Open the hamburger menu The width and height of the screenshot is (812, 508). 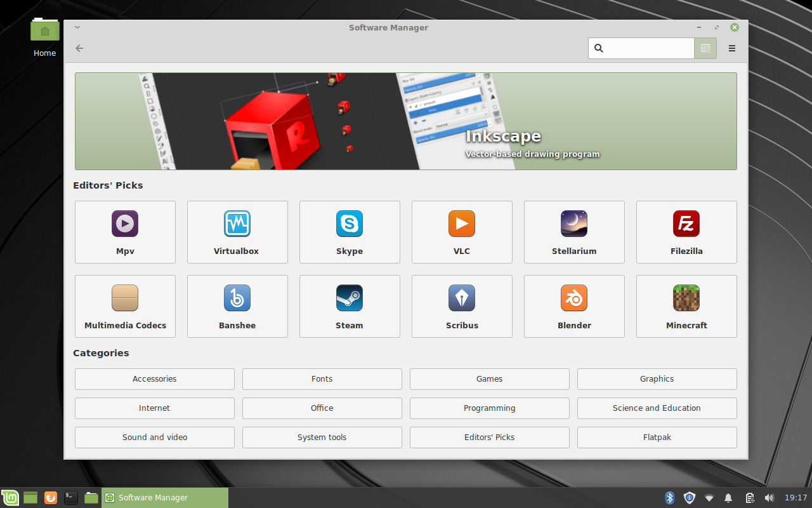click(731, 48)
